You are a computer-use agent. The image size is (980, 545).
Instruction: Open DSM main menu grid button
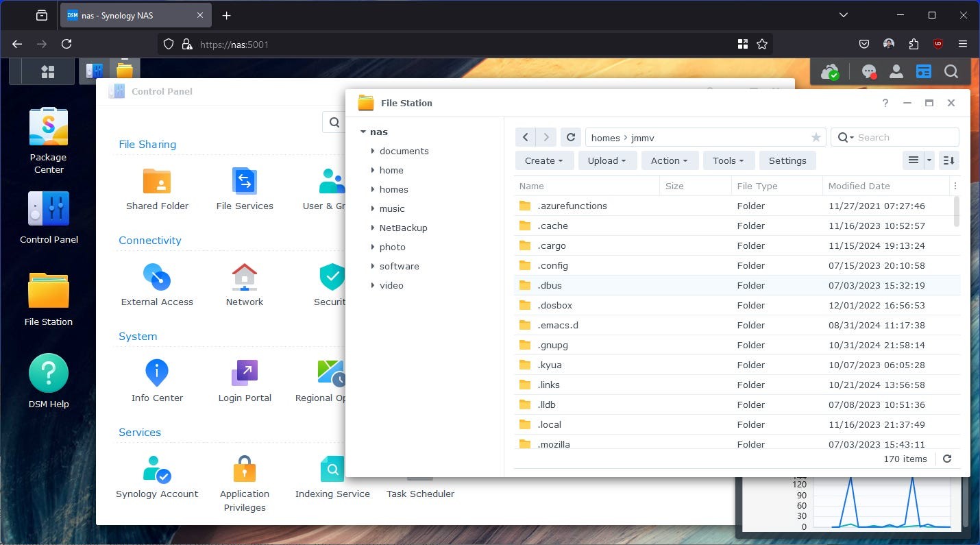[x=48, y=71]
